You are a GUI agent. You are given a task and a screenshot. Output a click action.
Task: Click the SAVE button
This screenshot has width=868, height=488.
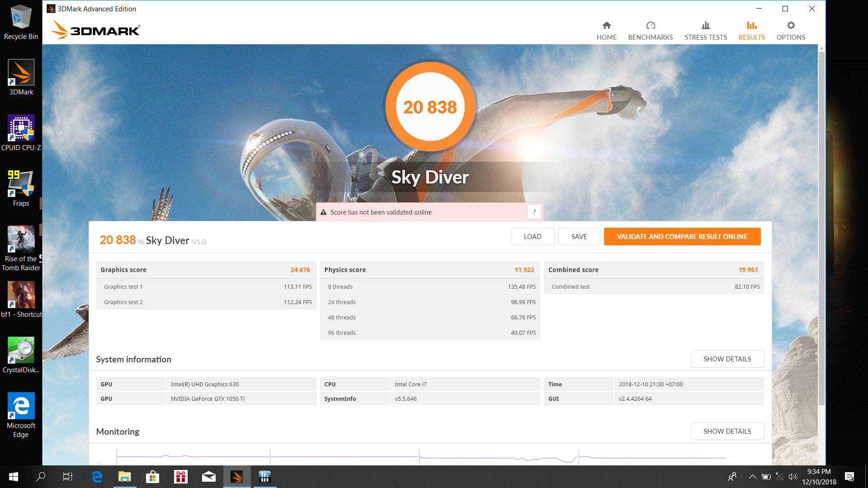[579, 237]
